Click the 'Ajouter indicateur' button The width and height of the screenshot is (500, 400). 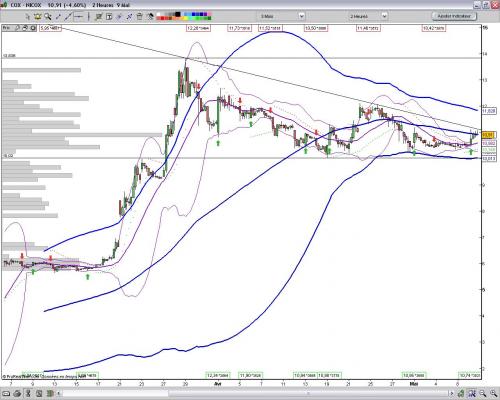454,16
